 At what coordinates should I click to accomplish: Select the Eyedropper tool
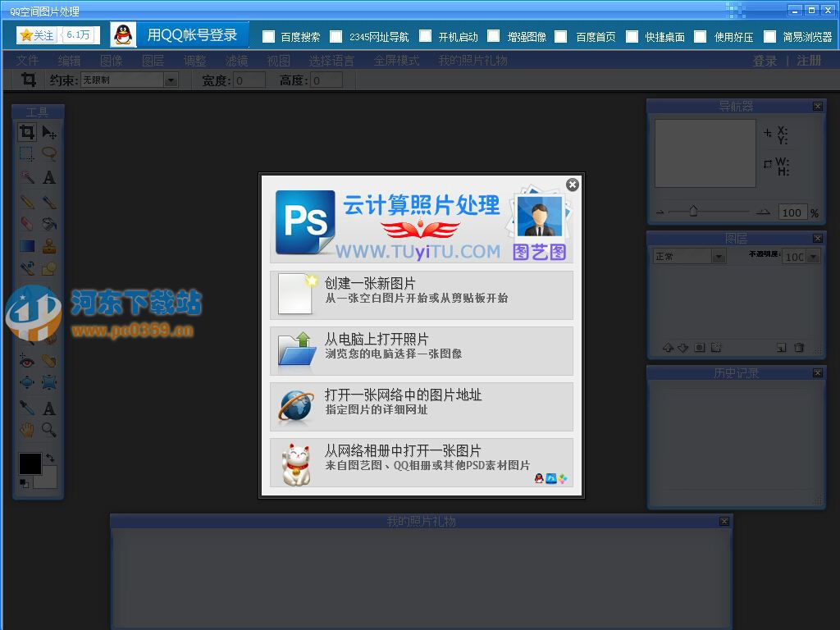pyautogui.click(x=26, y=406)
